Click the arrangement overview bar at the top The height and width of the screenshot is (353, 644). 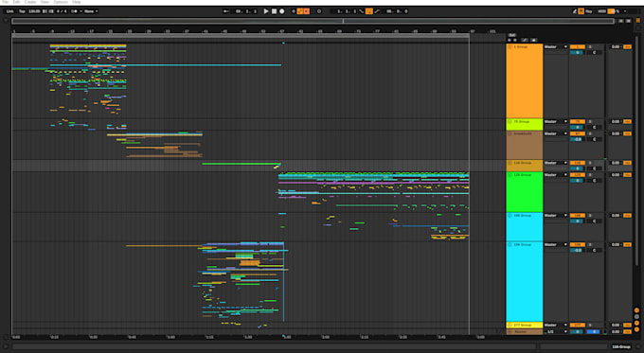(313, 21)
